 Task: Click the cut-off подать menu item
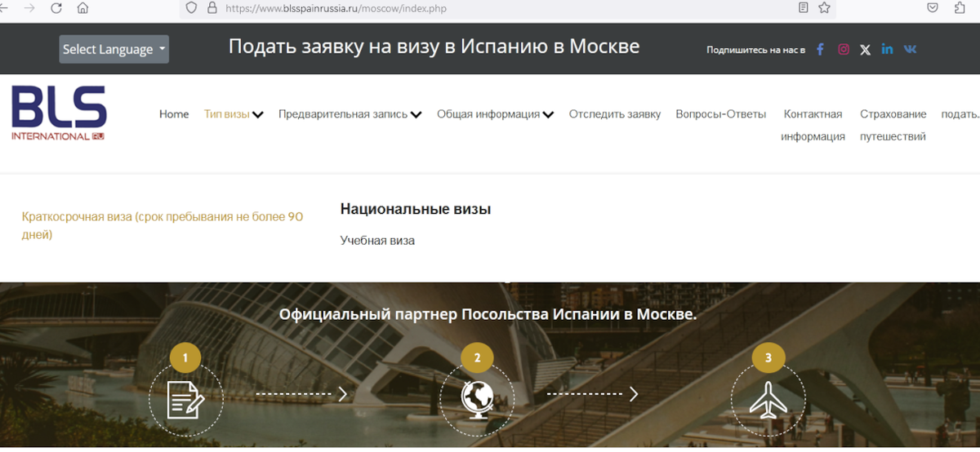(960, 114)
